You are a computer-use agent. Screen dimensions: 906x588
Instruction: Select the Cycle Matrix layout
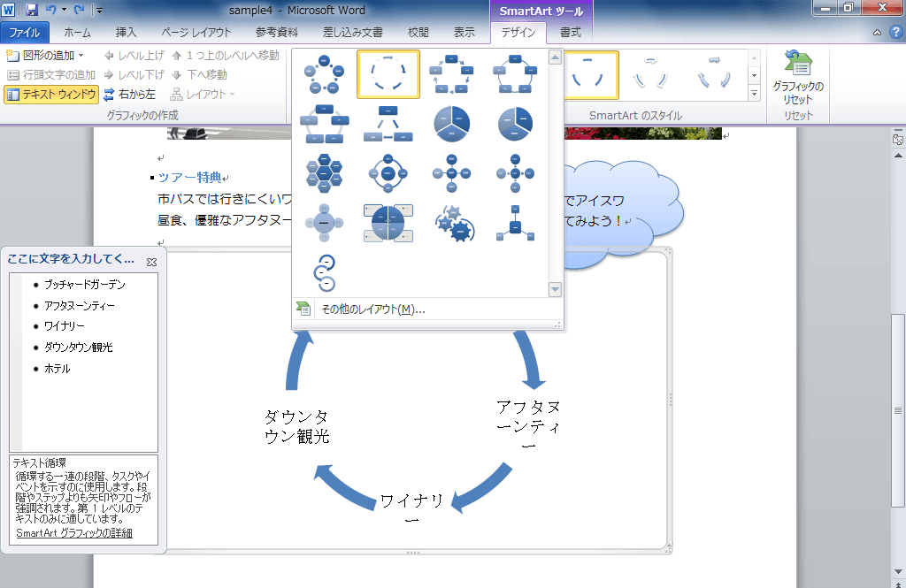pyautogui.click(x=388, y=223)
